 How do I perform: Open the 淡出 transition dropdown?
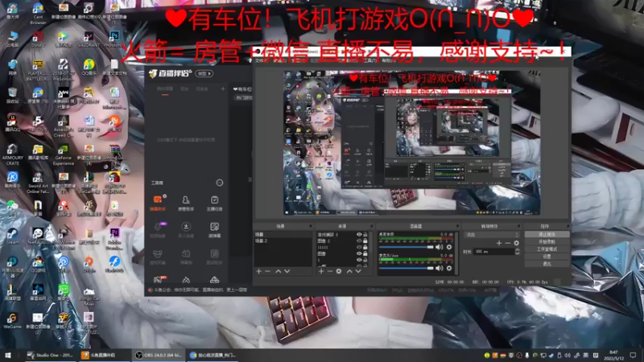[x=492, y=235]
